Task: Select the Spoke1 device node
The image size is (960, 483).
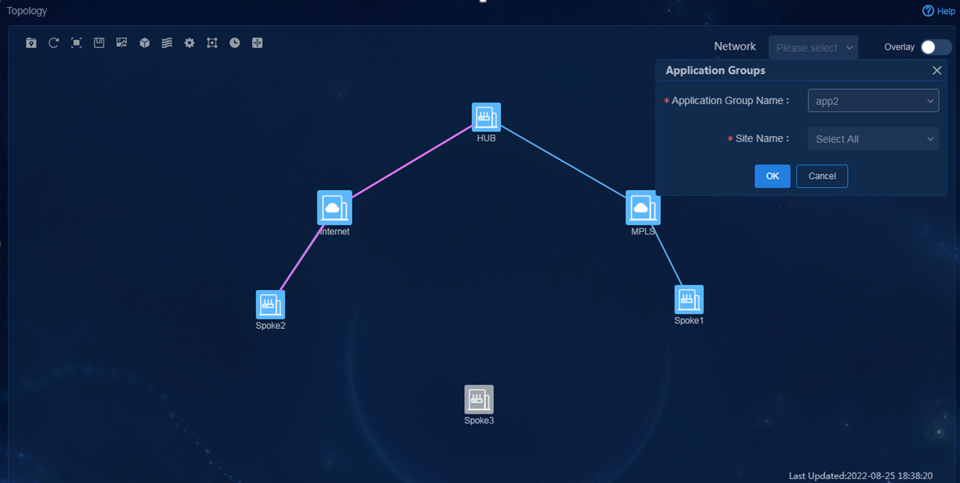Action: coord(689,299)
